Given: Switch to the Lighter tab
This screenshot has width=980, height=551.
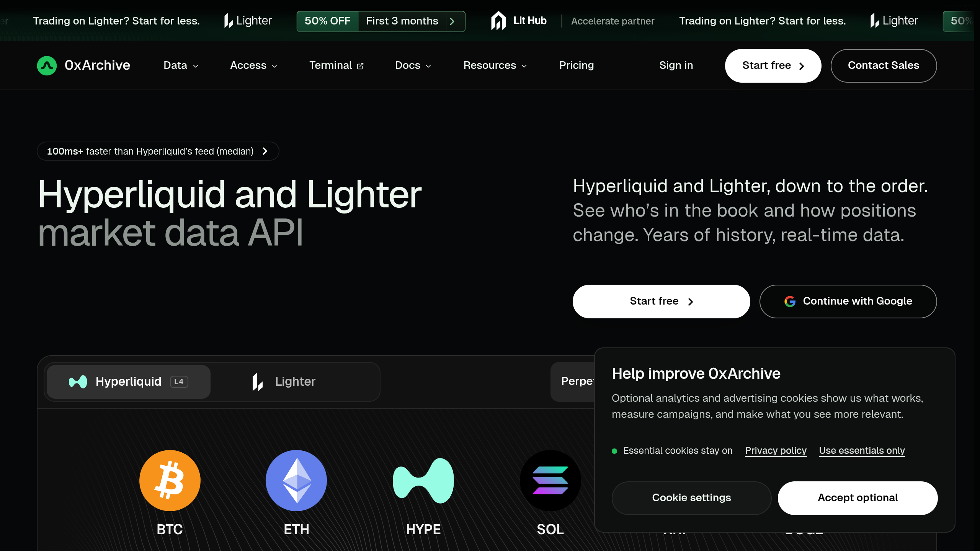Looking at the screenshot, I should 295,381.
